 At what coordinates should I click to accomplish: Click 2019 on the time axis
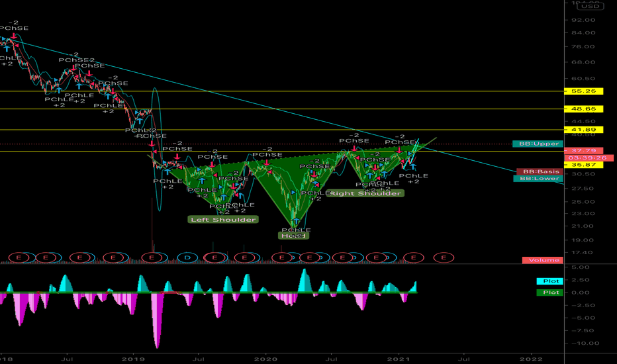click(133, 359)
